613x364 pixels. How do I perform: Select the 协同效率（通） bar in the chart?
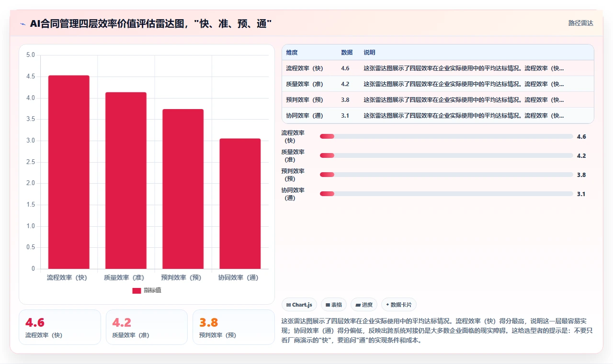point(240,204)
